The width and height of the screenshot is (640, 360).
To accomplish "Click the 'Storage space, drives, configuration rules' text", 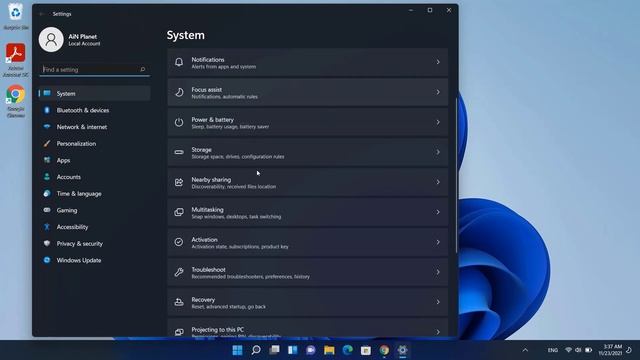I will 238,157.
